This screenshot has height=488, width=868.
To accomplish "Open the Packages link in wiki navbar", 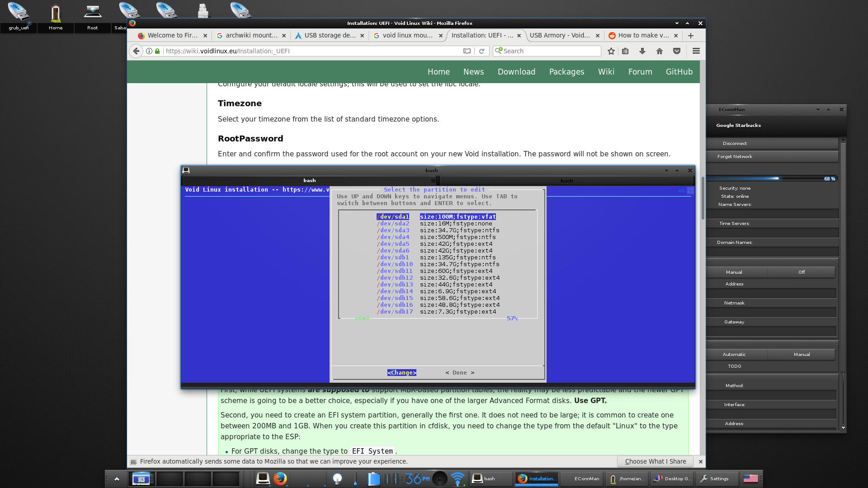I will click(x=566, y=72).
